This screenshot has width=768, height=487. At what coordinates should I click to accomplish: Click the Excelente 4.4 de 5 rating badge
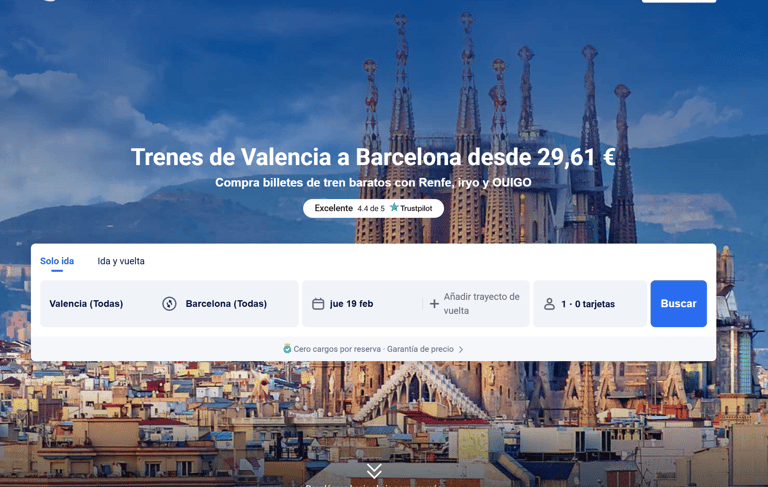pyautogui.click(x=373, y=208)
